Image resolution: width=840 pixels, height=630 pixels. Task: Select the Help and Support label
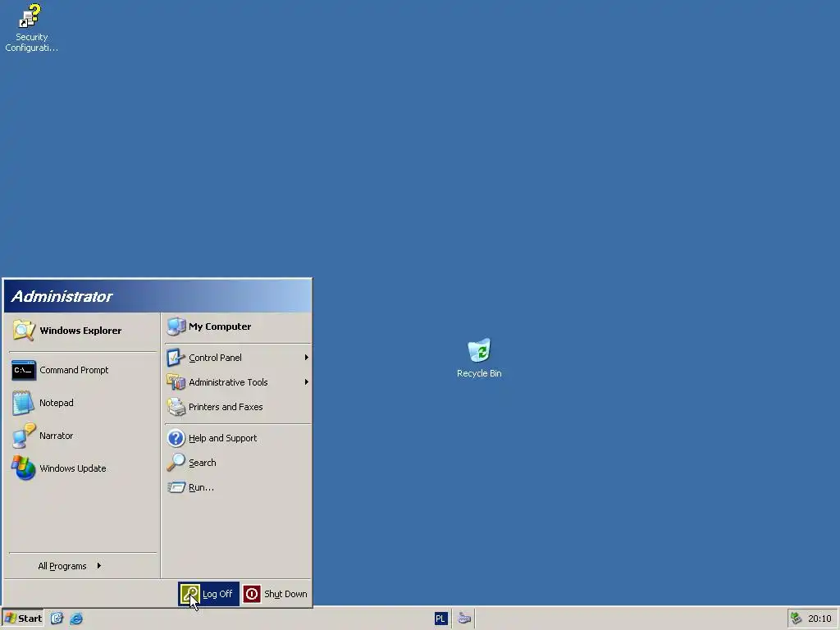pos(223,438)
